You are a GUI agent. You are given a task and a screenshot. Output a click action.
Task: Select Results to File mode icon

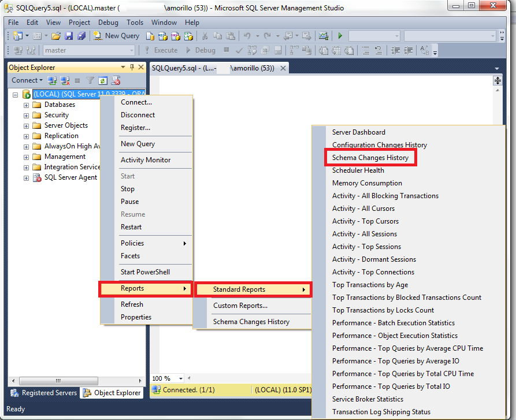(349, 50)
